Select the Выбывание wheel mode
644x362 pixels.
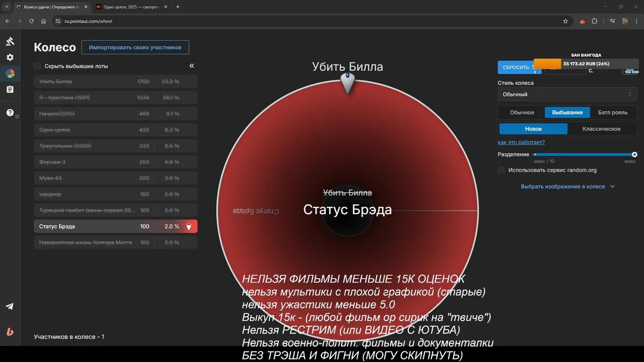pyautogui.click(x=568, y=112)
